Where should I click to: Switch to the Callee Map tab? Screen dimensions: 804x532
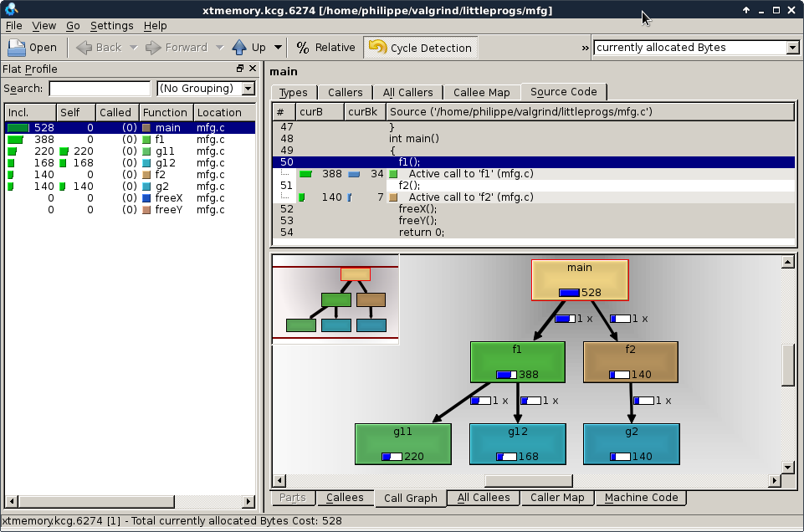pos(481,93)
